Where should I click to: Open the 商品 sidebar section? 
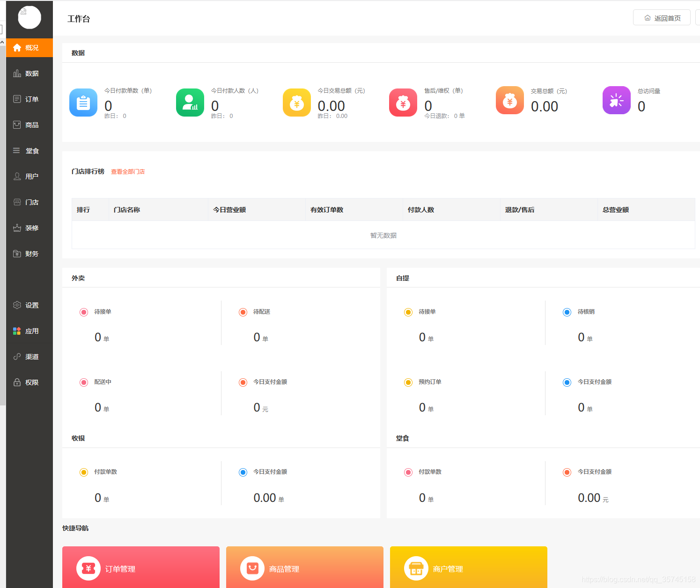29,125
